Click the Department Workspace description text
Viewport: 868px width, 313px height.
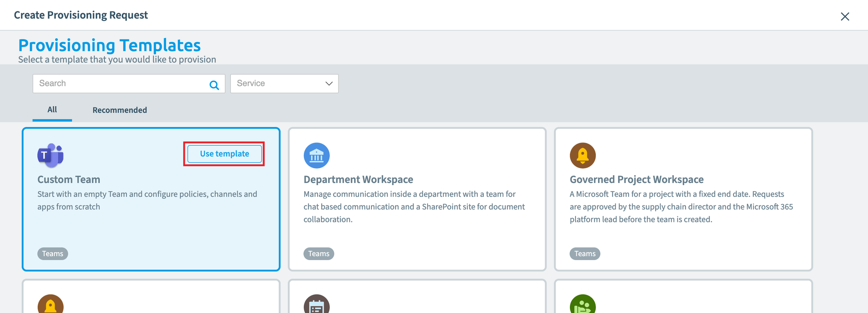[x=414, y=207]
